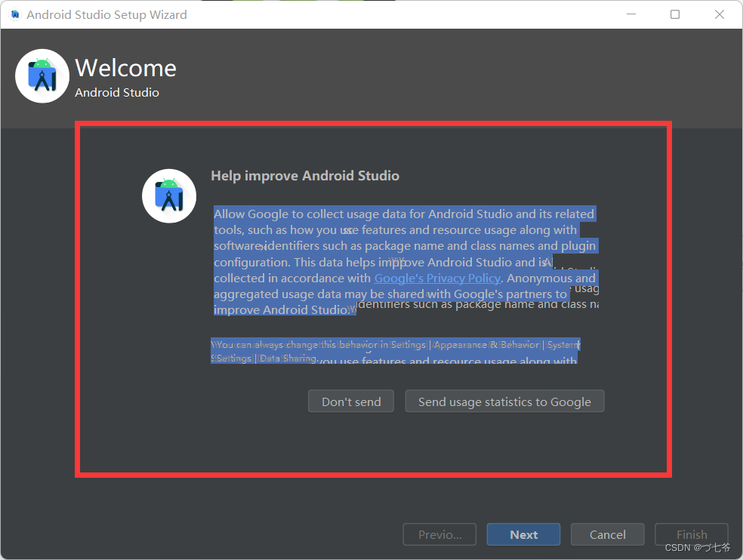Proceed with the Next button
Screen dimensions: 743x560
point(523,534)
